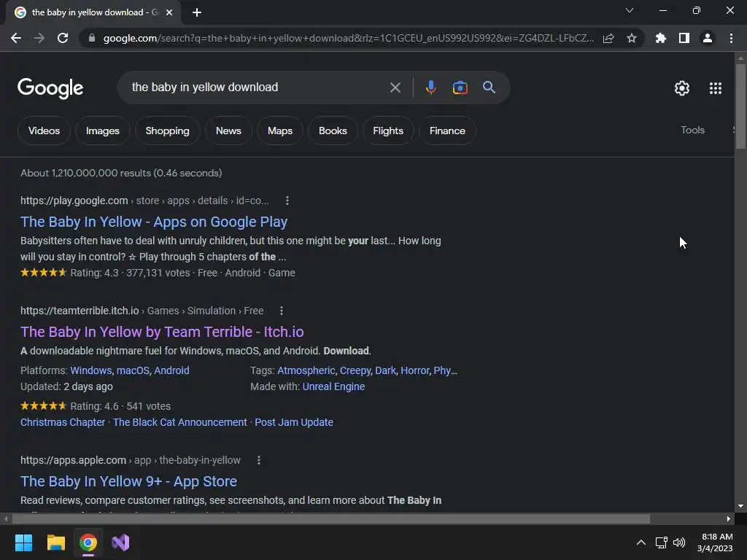Switch to Videos results
Viewport: 747px width, 560px height.
(x=44, y=131)
